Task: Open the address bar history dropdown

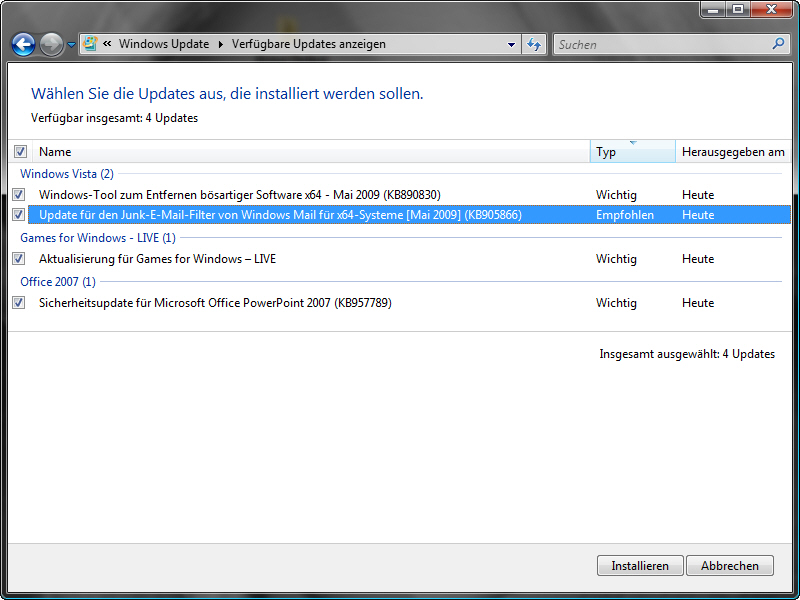Action: point(511,45)
